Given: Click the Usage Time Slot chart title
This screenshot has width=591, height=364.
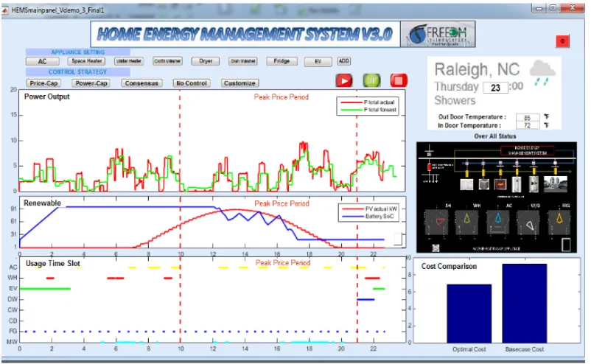Looking at the screenshot, I should 53,263.
